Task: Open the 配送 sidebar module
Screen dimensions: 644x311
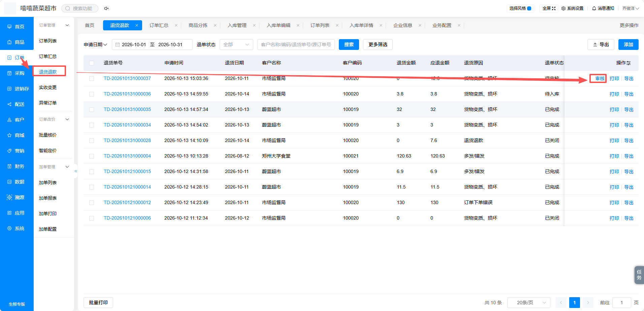Action: tap(16, 104)
